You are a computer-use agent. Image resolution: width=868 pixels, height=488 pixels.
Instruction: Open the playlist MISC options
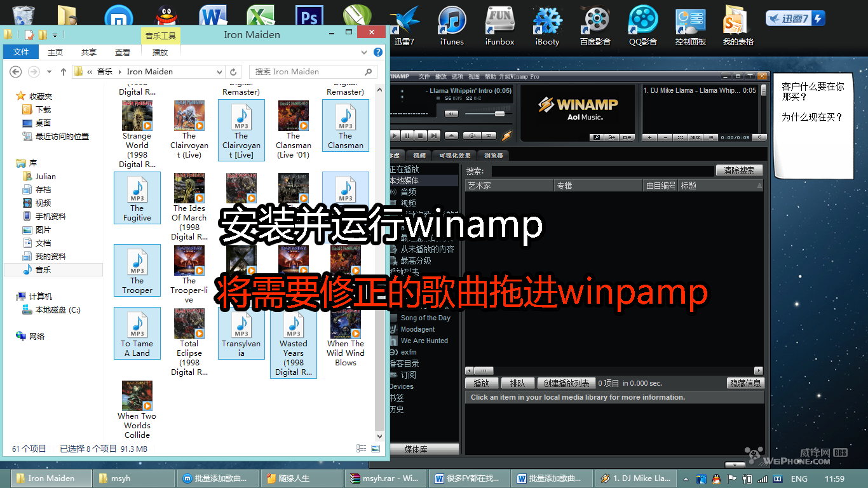pos(696,137)
